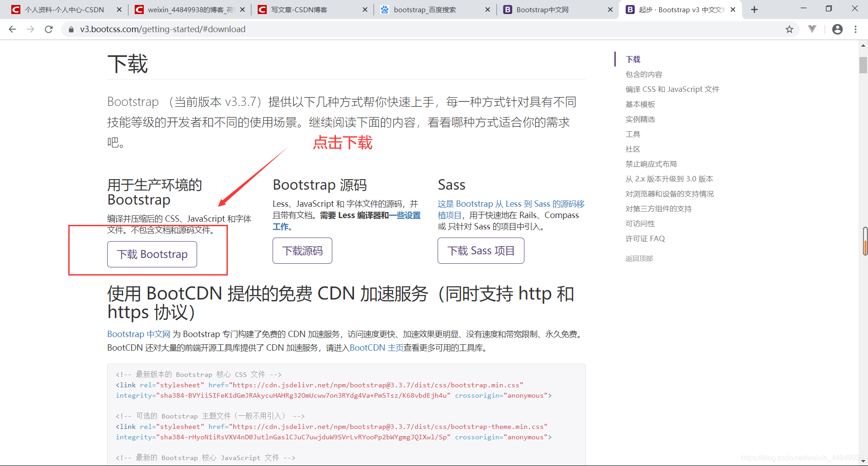Image resolution: width=868 pixels, height=466 pixels.
Task: Switch to 写文章-CSDN博客 tab
Action: (312, 10)
